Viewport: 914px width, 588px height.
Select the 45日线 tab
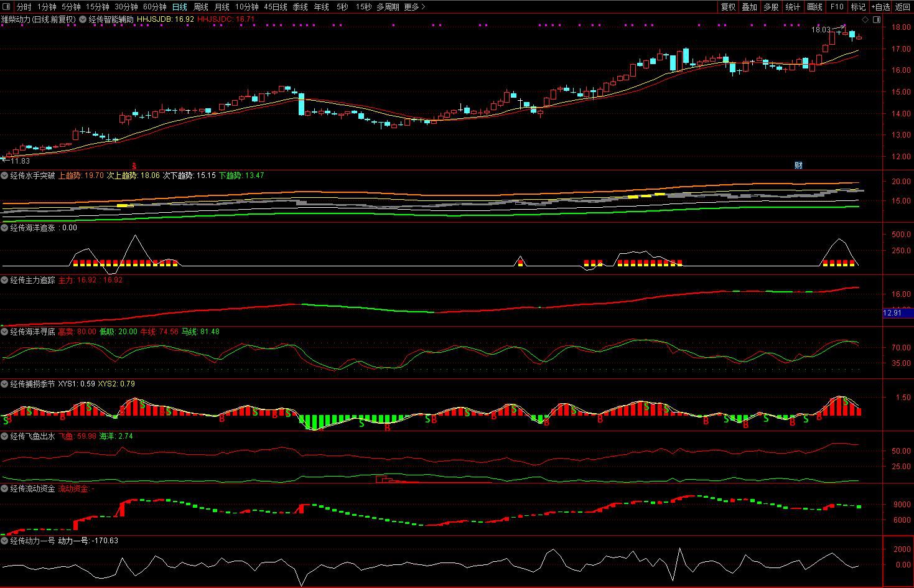pyautogui.click(x=276, y=7)
